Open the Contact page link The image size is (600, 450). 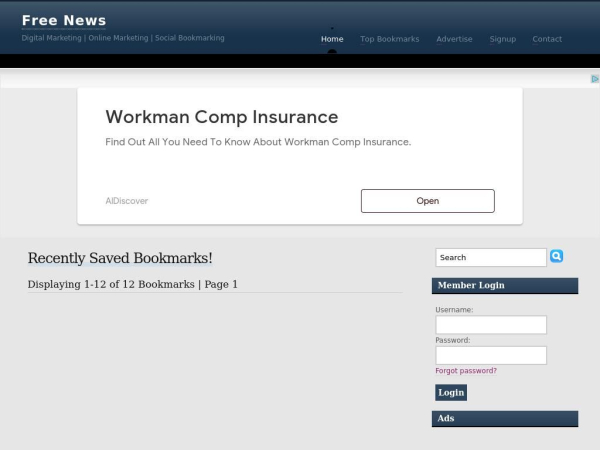point(547,39)
